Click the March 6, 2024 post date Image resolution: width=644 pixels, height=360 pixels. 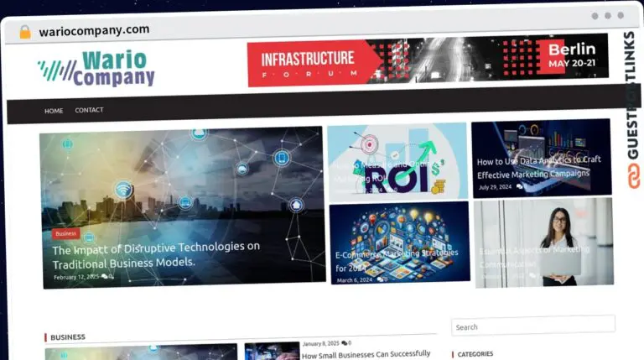click(355, 280)
